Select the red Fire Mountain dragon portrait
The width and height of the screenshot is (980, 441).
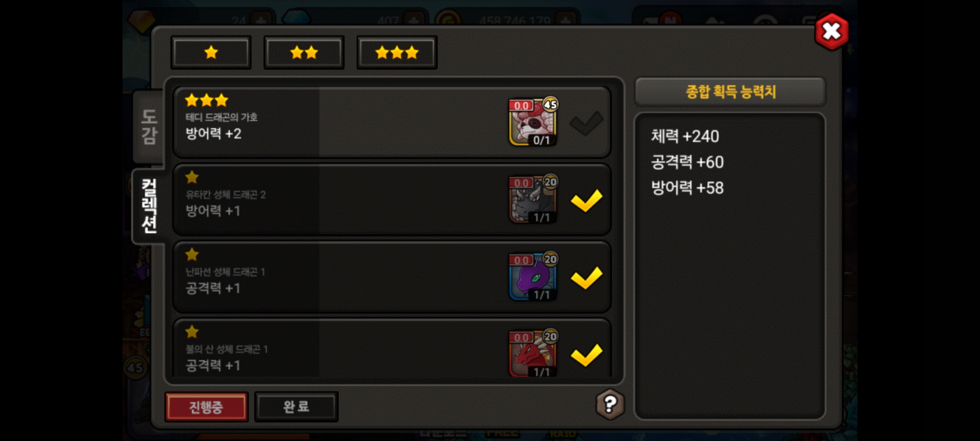(x=533, y=353)
